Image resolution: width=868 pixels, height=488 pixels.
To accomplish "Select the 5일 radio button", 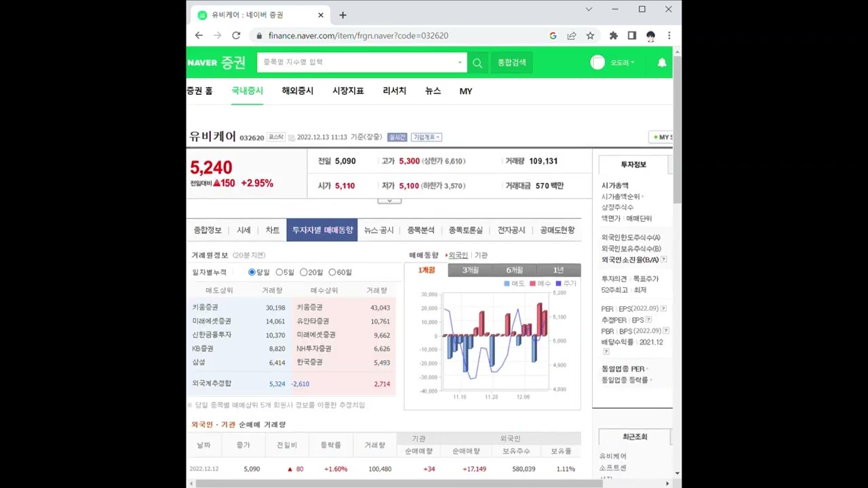I will (279, 272).
